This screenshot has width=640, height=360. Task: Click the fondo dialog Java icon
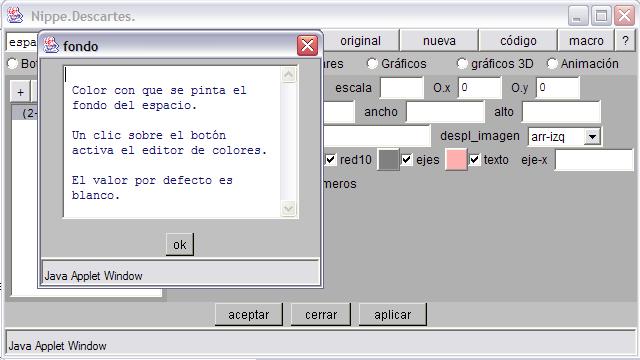[51, 45]
